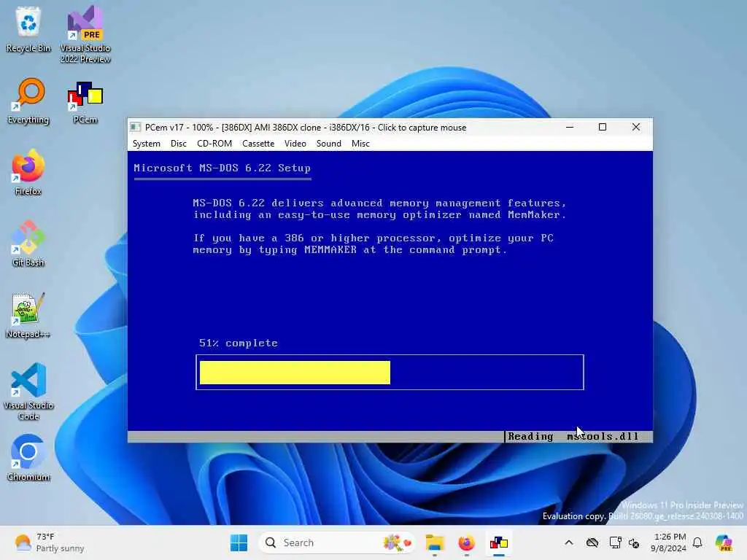Image resolution: width=747 pixels, height=560 pixels.
Task: Select the PCem desktop shortcut
Action: pyautogui.click(x=85, y=102)
